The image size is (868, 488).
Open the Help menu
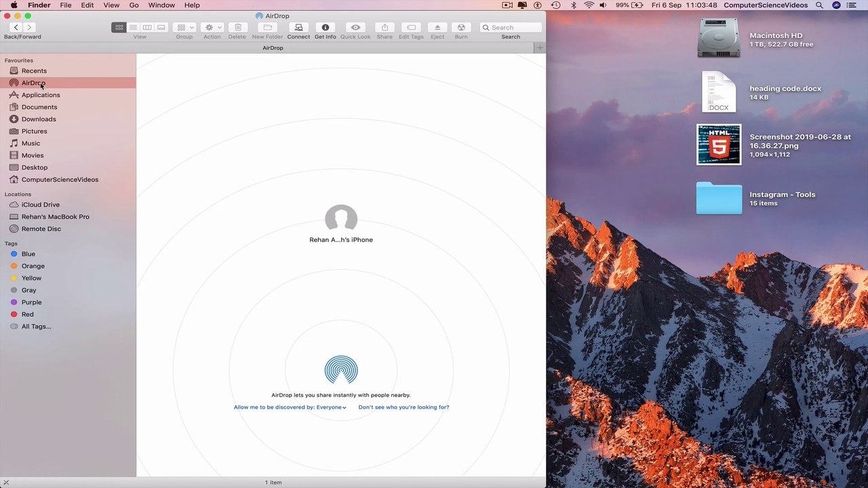tap(192, 5)
